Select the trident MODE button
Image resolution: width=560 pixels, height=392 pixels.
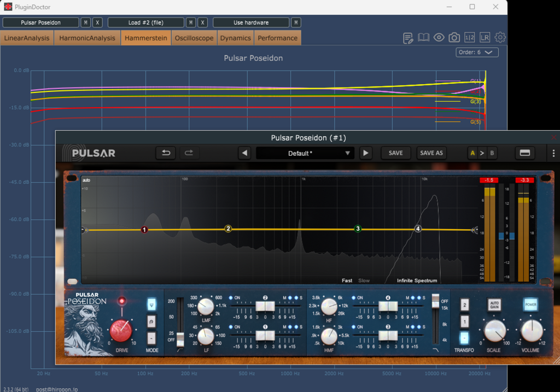151,305
